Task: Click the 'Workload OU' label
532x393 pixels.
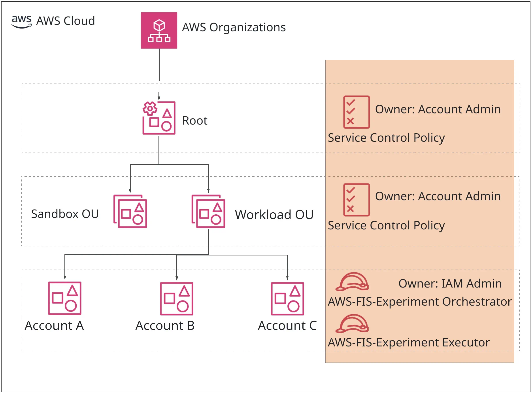Action: click(274, 215)
